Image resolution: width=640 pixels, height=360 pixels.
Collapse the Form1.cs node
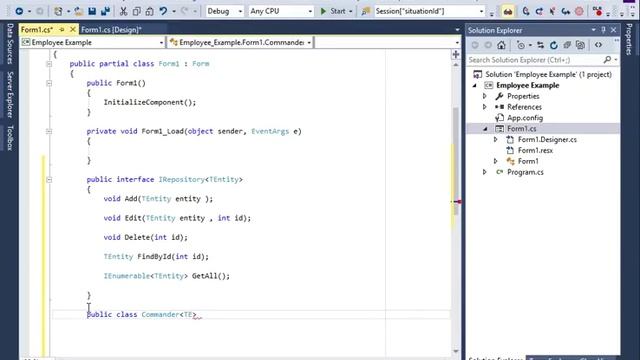485,129
